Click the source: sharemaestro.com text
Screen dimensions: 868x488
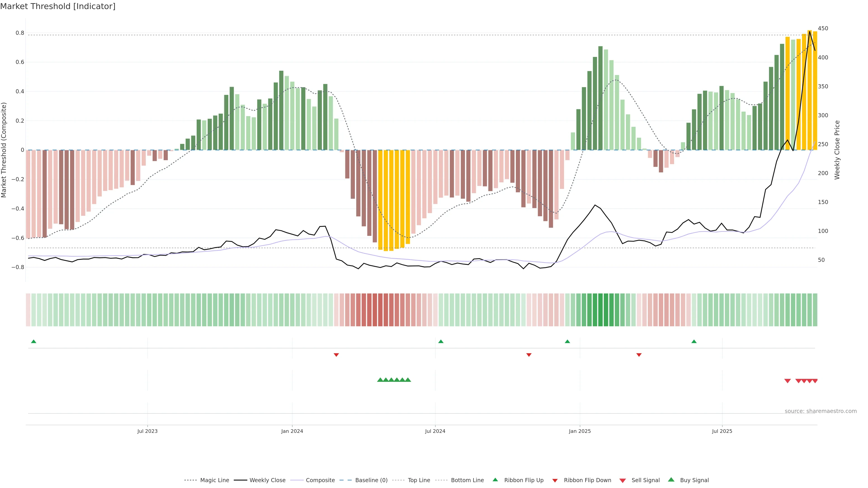(x=821, y=411)
